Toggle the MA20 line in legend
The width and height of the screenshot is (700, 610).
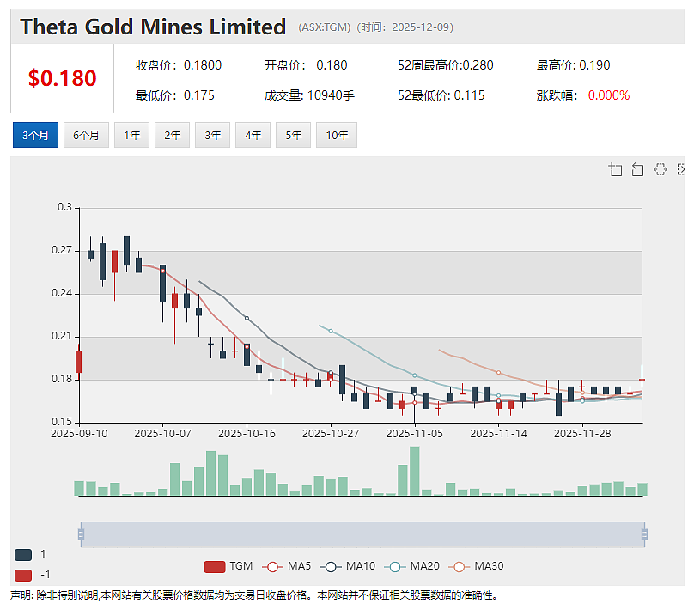[411, 567]
